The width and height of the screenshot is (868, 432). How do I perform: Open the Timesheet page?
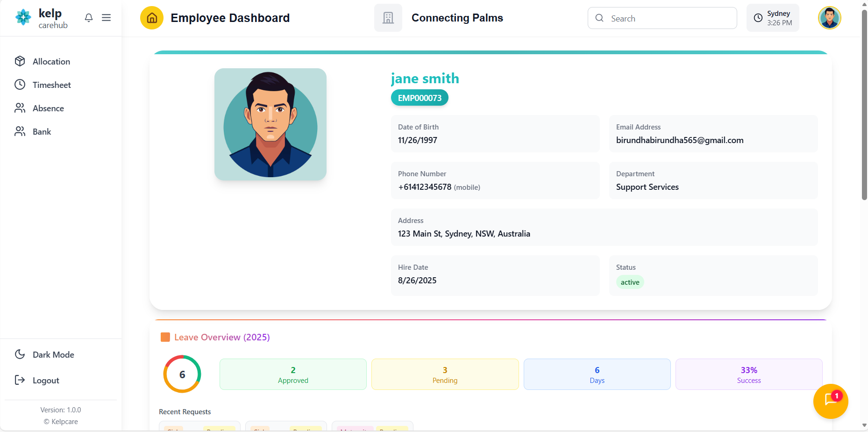point(51,85)
